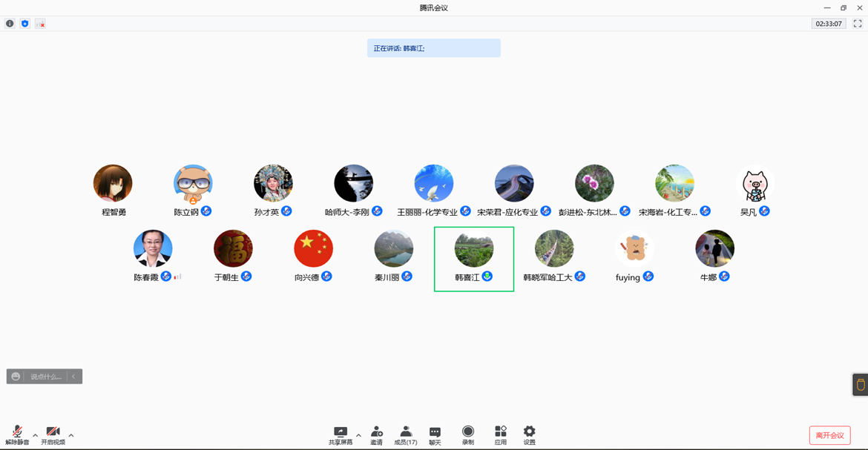
Task: Enter fullscreen mode icon
Action: click(858, 24)
